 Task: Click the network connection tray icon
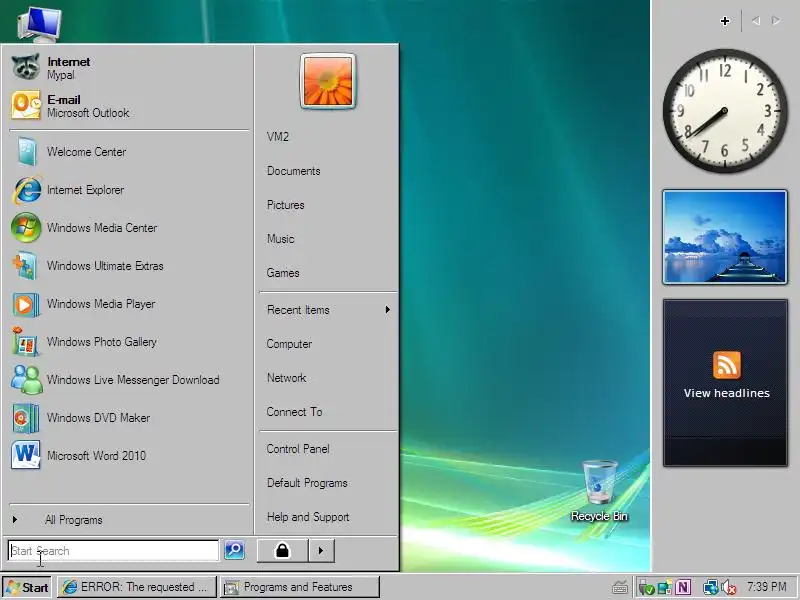pyautogui.click(x=710, y=587)
